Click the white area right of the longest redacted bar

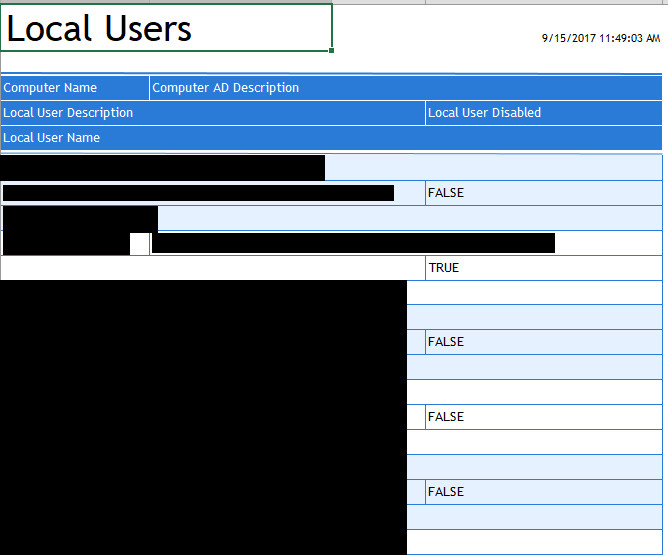click(608, 243)
